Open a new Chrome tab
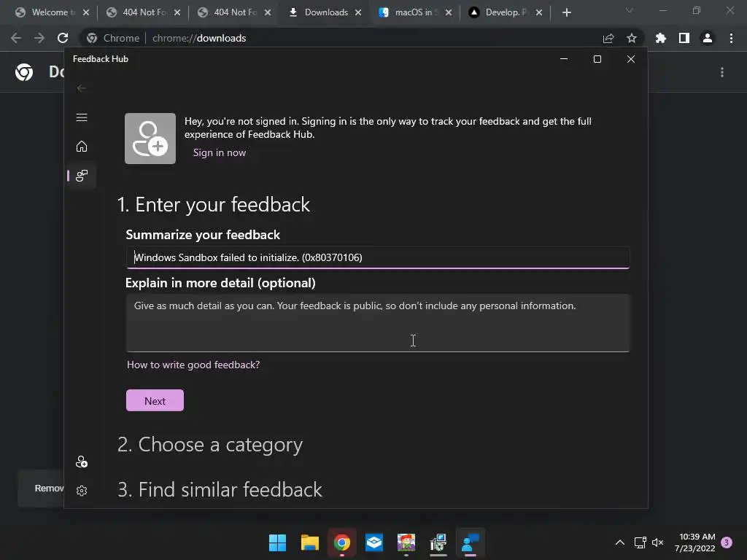 pos(566,13)
